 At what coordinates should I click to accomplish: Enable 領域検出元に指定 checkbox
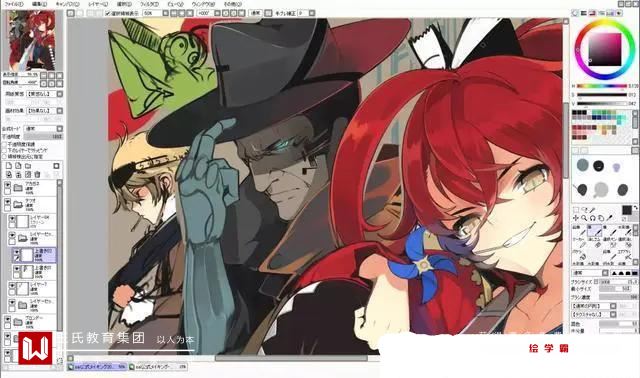4,157
